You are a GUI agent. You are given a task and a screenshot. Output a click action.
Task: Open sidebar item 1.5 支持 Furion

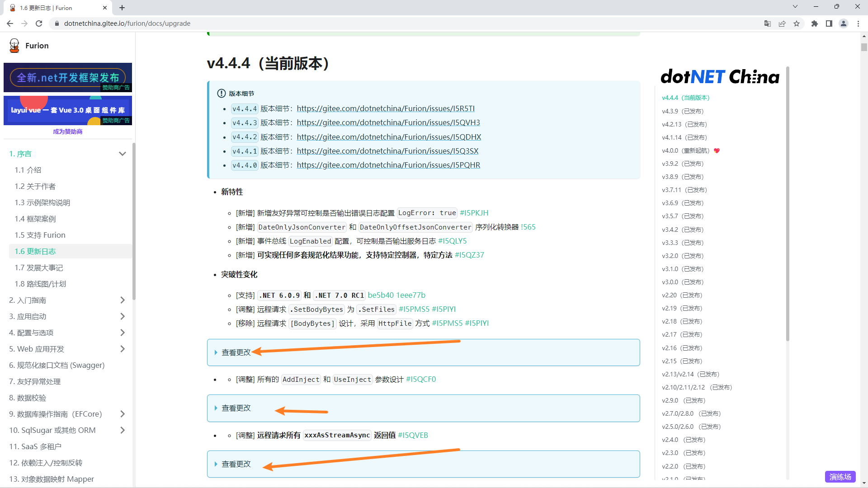point(40,235)
